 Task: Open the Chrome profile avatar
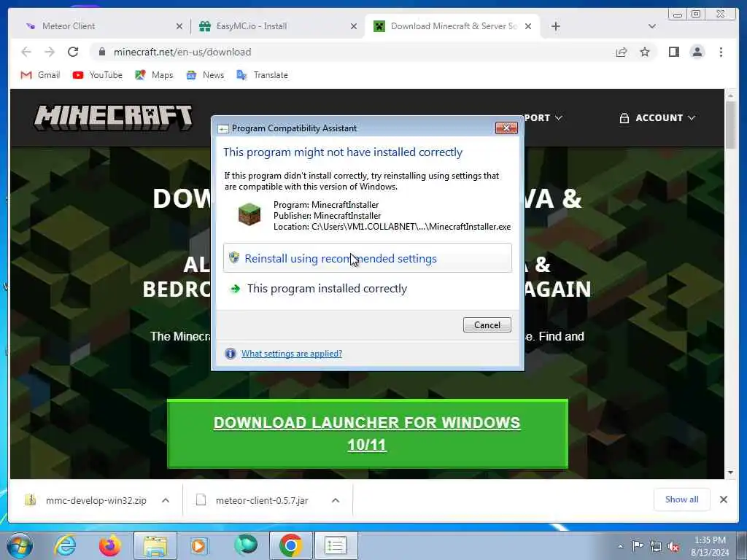pos(697,52)
